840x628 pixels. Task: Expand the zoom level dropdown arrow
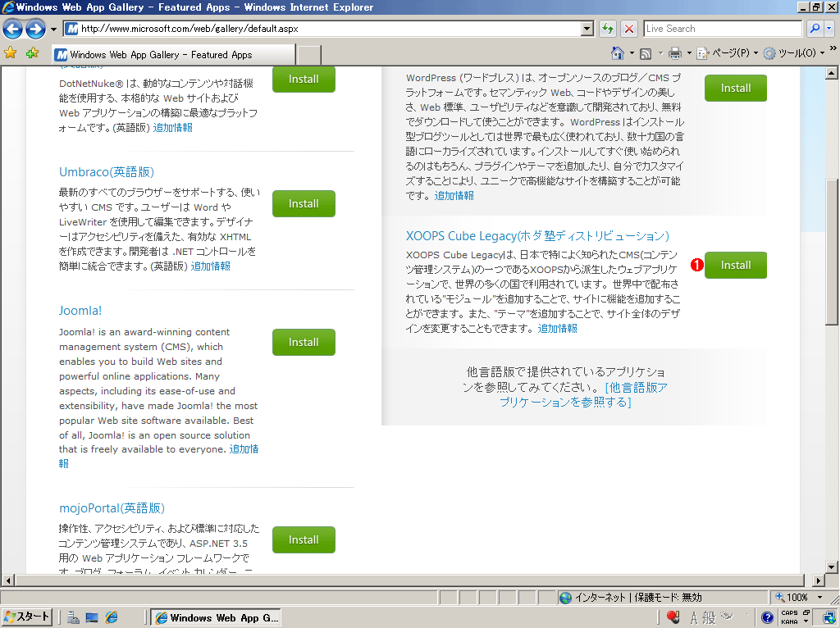click(x=819, y=598)
